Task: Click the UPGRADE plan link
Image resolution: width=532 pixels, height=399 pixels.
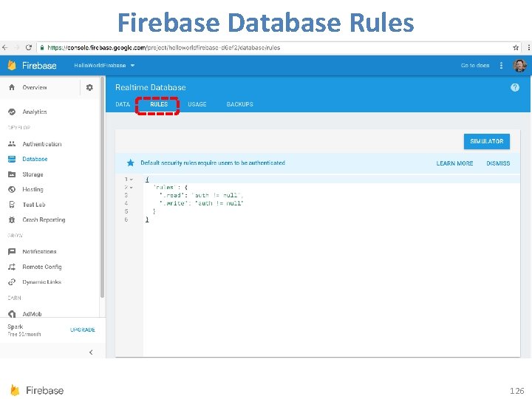Action: pyautogui.click(x=83, y=330)
